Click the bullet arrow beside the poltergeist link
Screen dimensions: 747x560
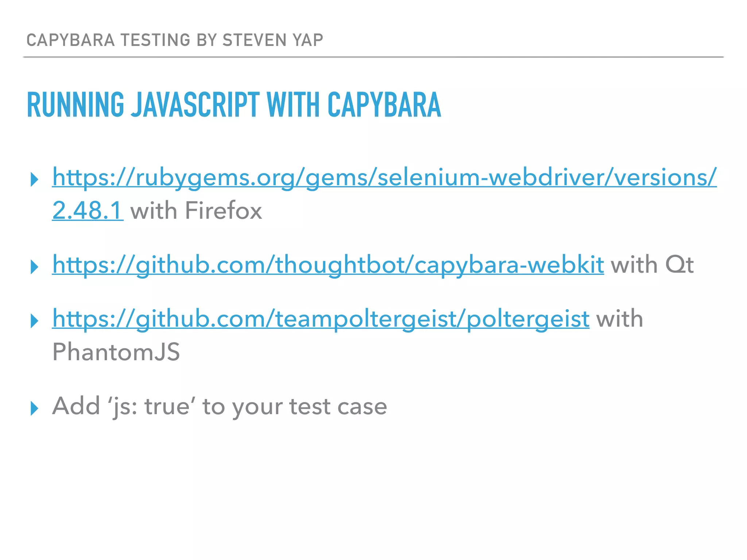(x=35, y=321)
